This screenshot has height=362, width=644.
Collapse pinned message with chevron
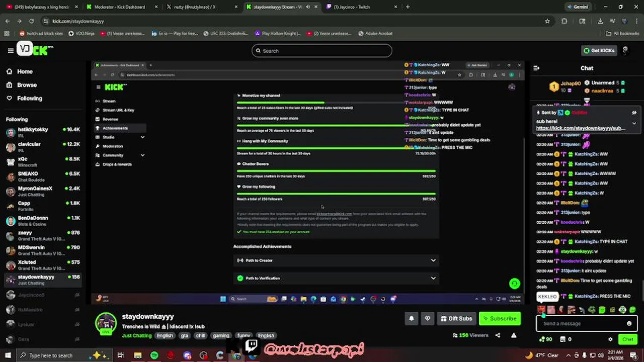pyautogui.click(x=634, y=123)
